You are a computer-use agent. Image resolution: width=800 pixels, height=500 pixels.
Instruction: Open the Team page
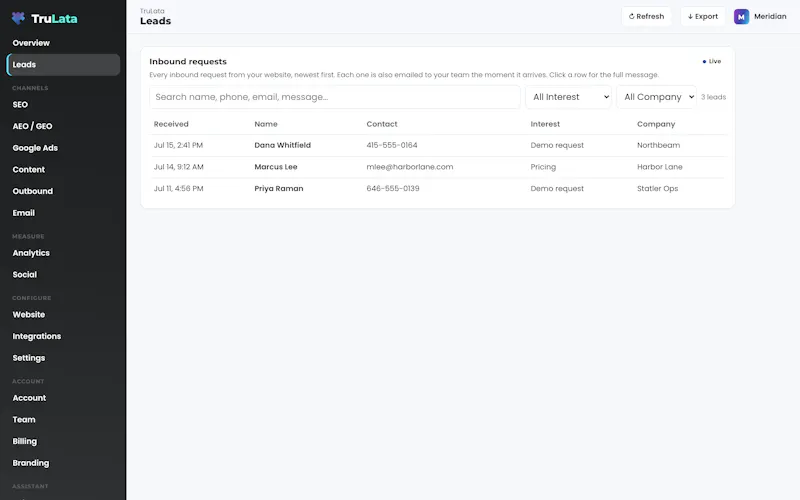63,419
